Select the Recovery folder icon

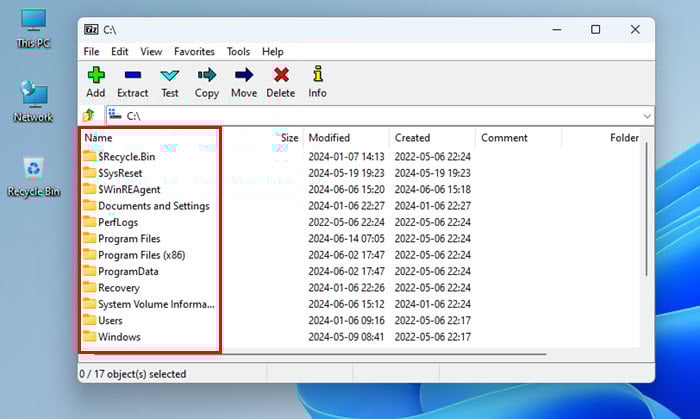click(89, 287)
